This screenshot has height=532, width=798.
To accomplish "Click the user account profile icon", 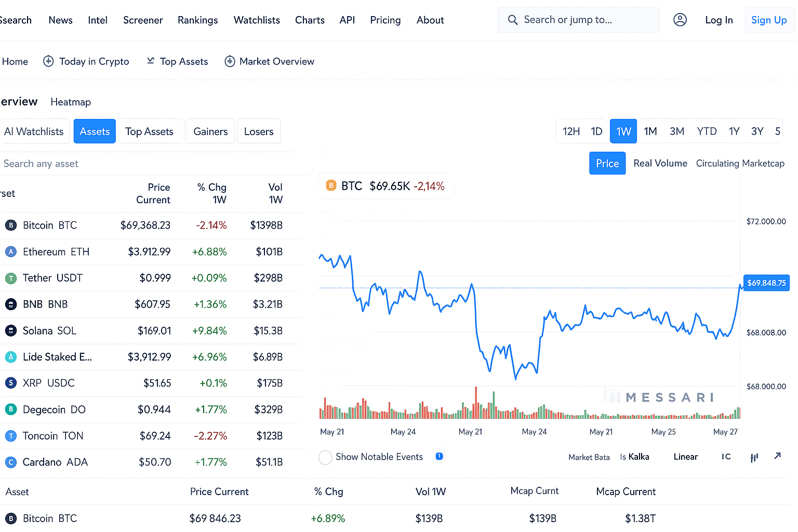I will click(x=680, y=20).
